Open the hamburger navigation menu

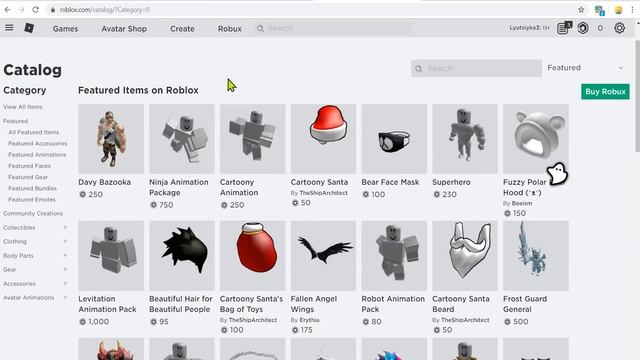tap(9, 28)
